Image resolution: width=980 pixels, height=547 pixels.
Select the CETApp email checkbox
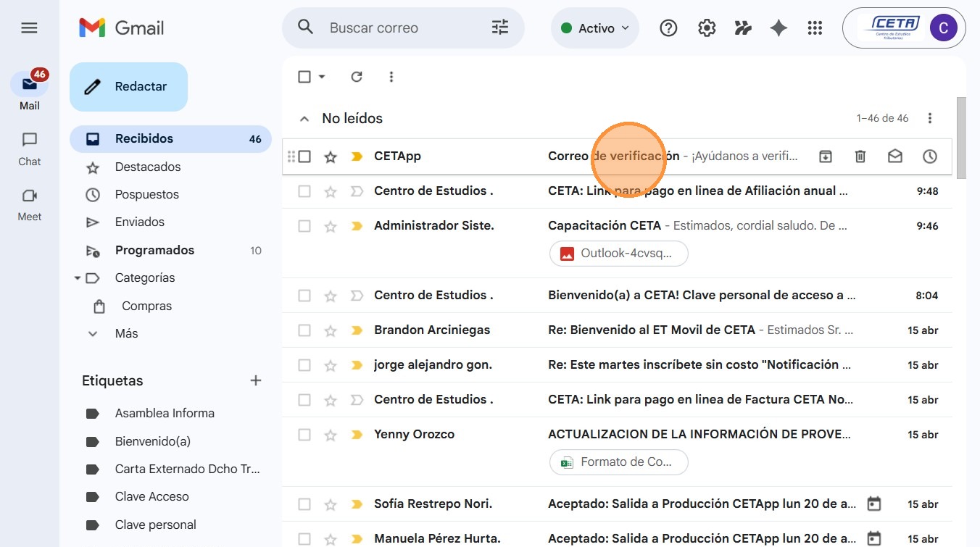[304, 156]
